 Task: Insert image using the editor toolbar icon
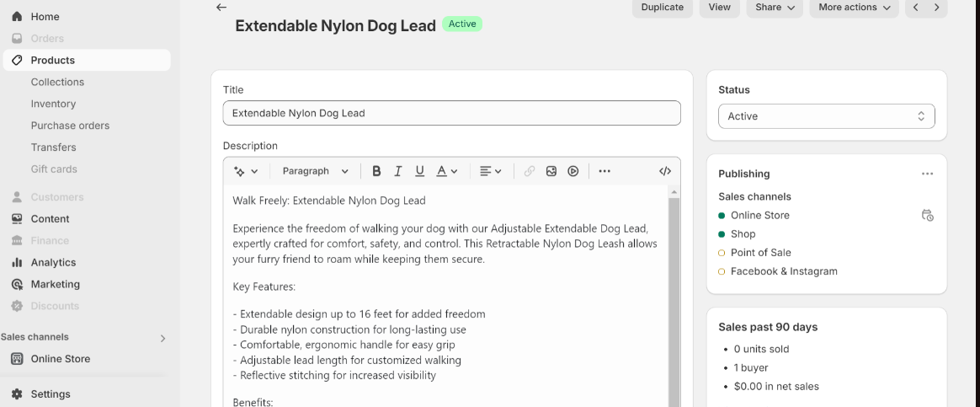pyautogui.click(x=551, y=171)
